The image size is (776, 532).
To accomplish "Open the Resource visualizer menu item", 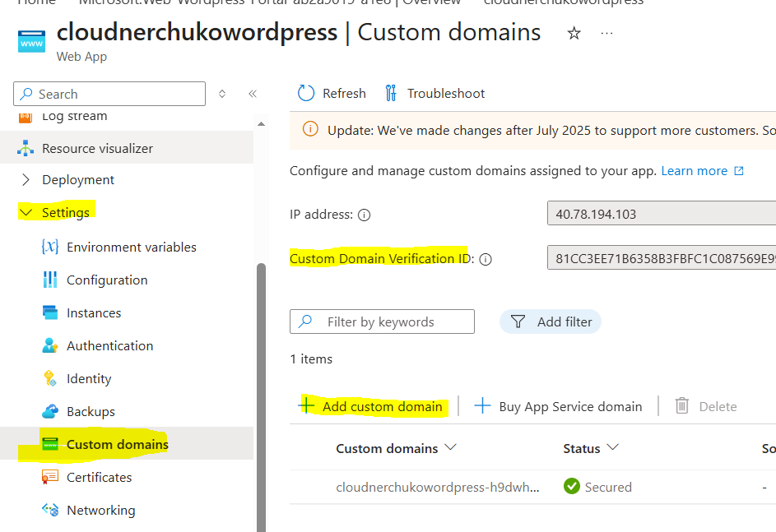I will click(127, 148).
